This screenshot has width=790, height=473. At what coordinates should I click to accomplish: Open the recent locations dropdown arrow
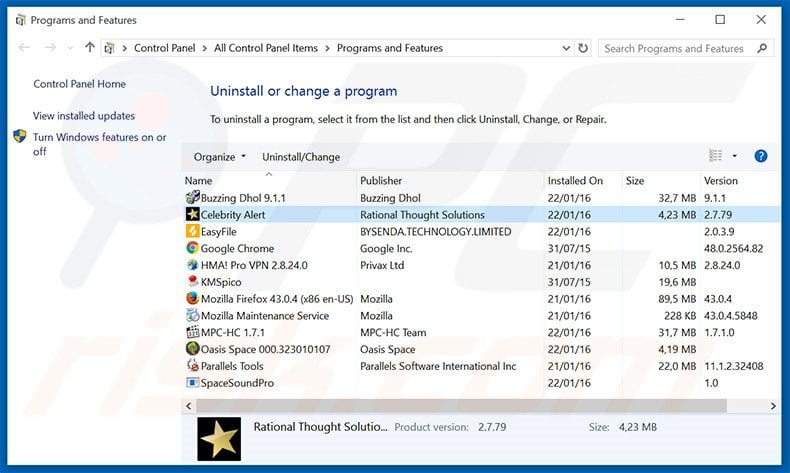click(x=70, y=48)
